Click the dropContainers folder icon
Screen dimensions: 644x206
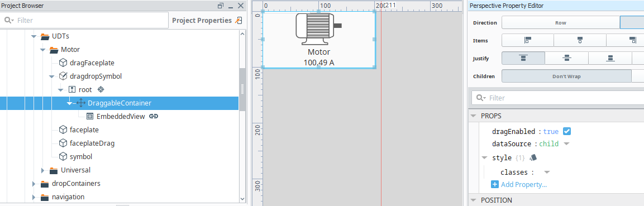point(45,184)
